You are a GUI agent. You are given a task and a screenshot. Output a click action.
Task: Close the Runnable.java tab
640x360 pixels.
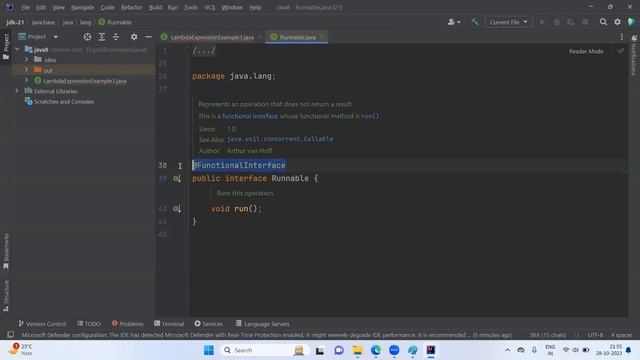pyautogui.click(x=322, y=37)
